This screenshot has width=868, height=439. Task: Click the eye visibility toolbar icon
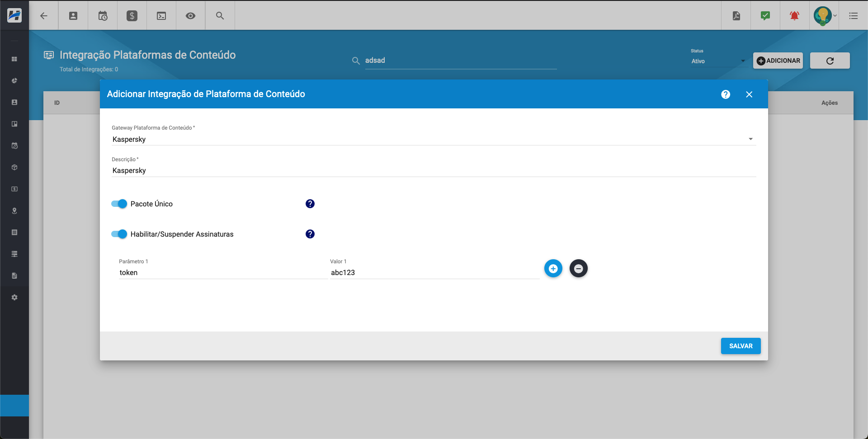[191, 16]
